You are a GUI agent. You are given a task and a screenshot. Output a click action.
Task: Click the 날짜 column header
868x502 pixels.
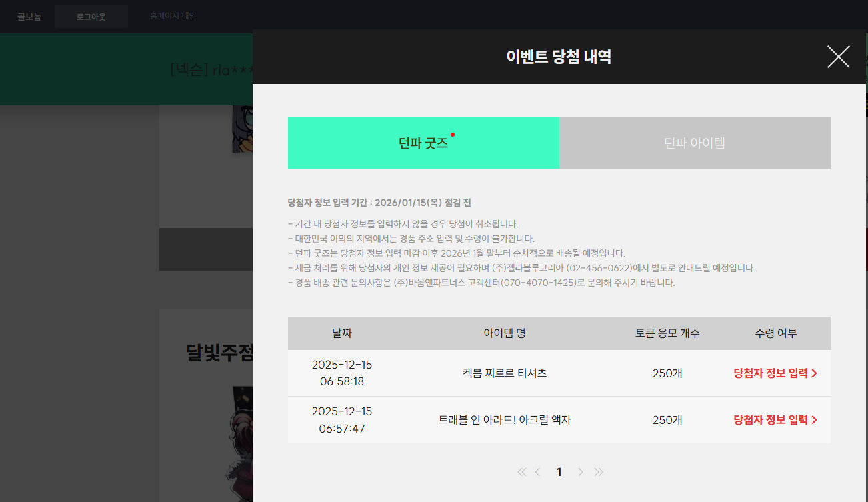click(x=342, y=333)
